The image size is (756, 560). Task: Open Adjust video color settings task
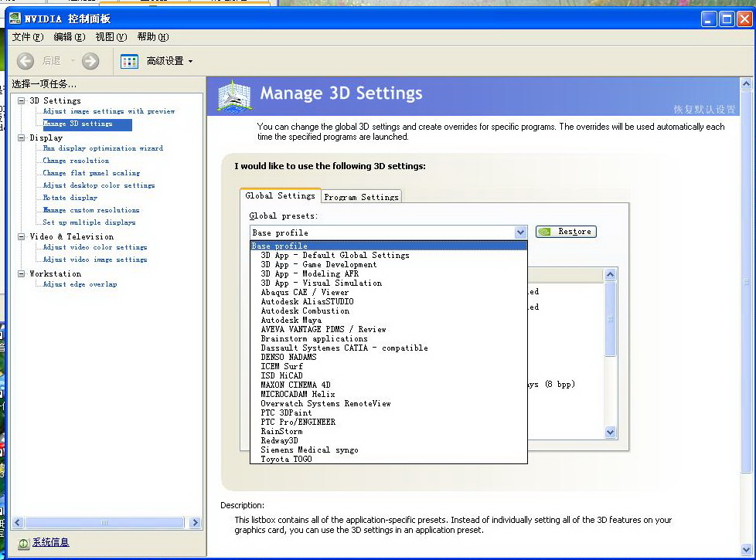coord(95,247)
